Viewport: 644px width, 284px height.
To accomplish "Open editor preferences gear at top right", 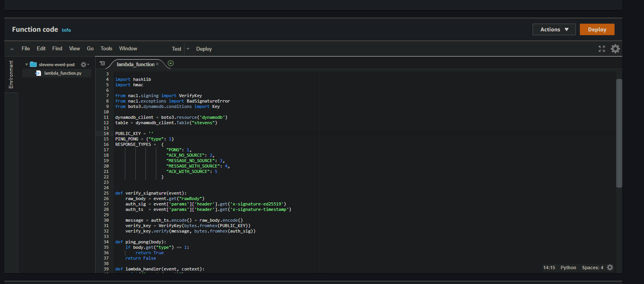I will pos(615,49).
